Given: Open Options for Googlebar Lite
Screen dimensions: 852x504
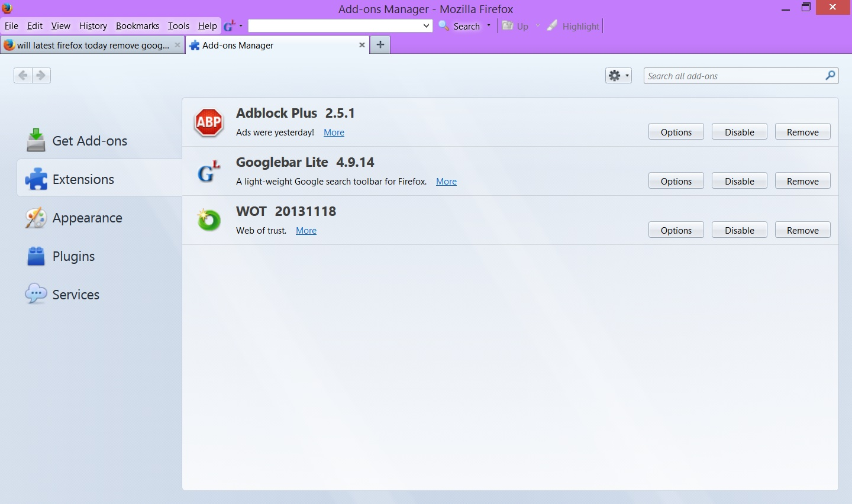Looking at the screenshot, I should [x=676, y=181].
